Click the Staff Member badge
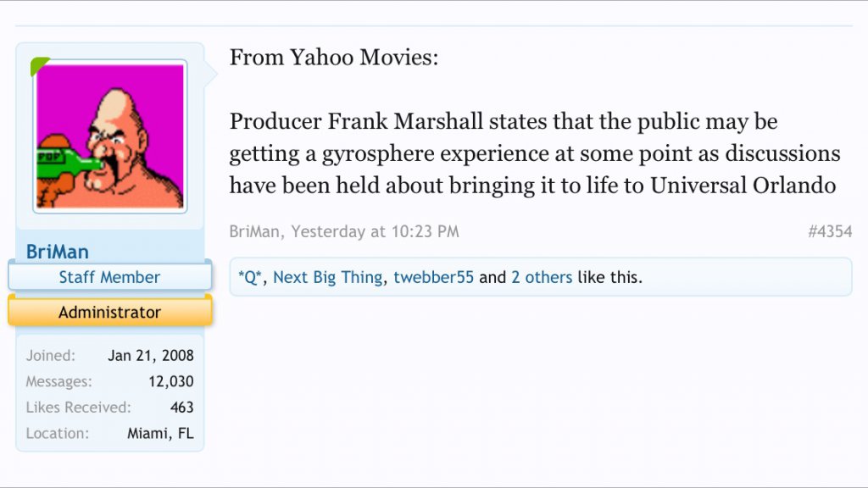The height and width of the screenshot is (488, 868). pos(109,277)
